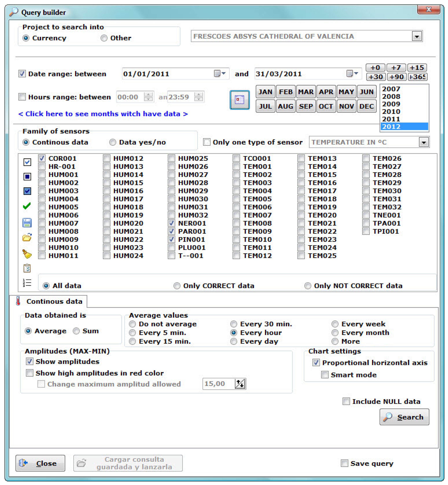
Task: Click the thermometer icon on the Continous data tab
Action: [x=18, y=301]
